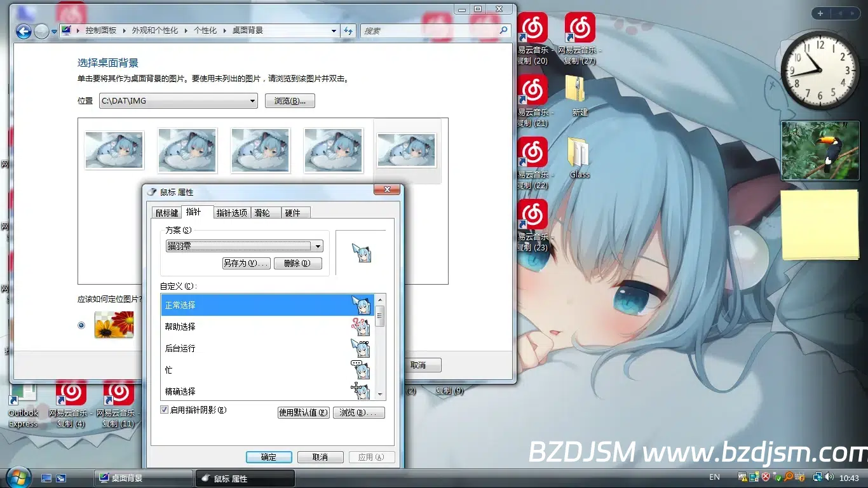Click the Windows Start orb
868x488 pixels.
pyautogui.click(x=17, y=477)
